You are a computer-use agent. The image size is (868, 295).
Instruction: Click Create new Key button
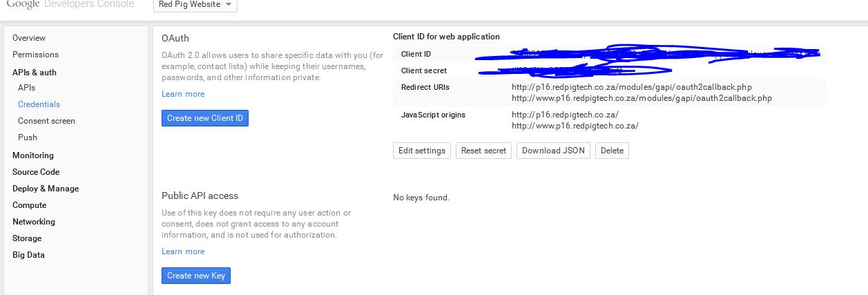coord(196,276)
